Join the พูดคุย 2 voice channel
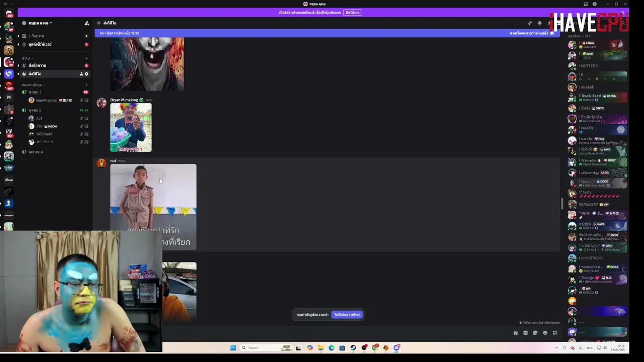This screenshot has height=362, width=644. [x=55, y=110]
